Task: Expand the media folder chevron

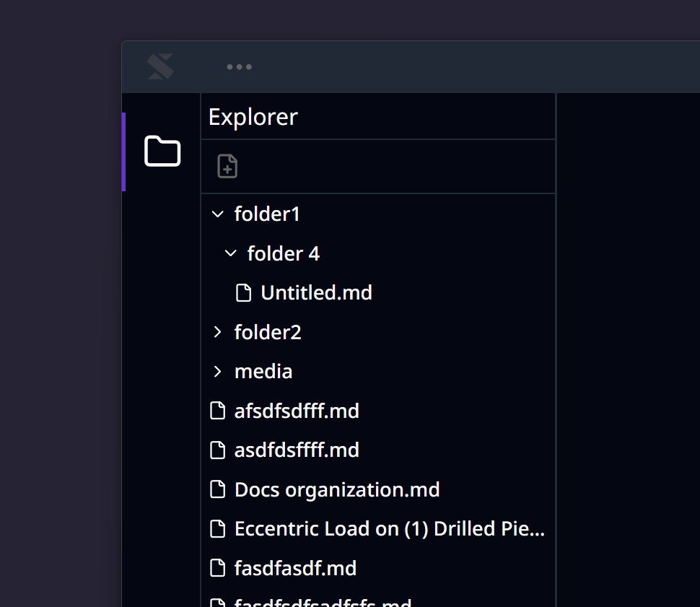Action: point(217,371)
